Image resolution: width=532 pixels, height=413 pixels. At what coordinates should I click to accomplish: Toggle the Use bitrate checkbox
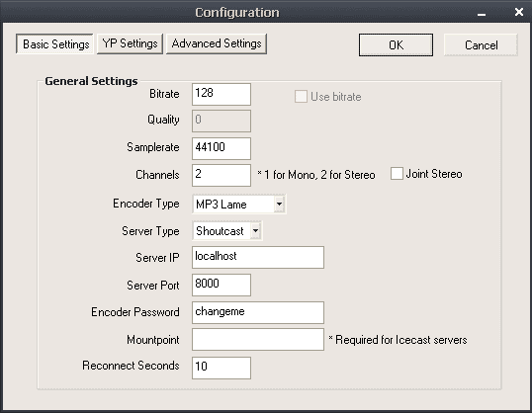click(301, 96)
